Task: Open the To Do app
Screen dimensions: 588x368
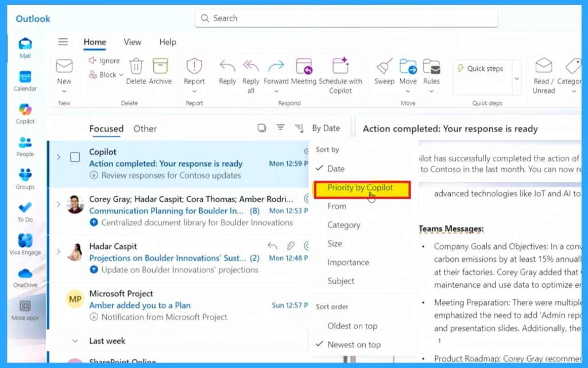Action: point(25,212)
